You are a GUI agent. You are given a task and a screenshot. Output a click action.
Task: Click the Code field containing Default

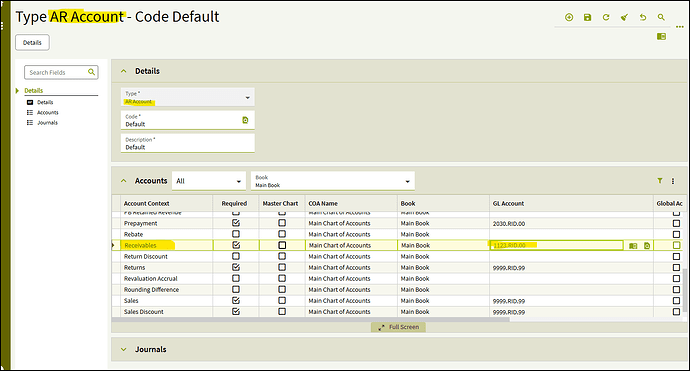(187, 120)
